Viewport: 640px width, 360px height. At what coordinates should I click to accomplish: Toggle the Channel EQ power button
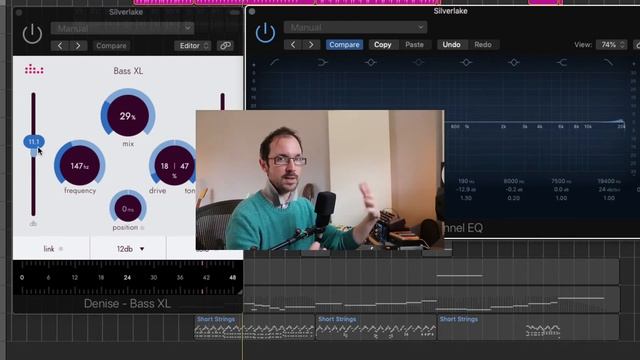click(265, 33)
